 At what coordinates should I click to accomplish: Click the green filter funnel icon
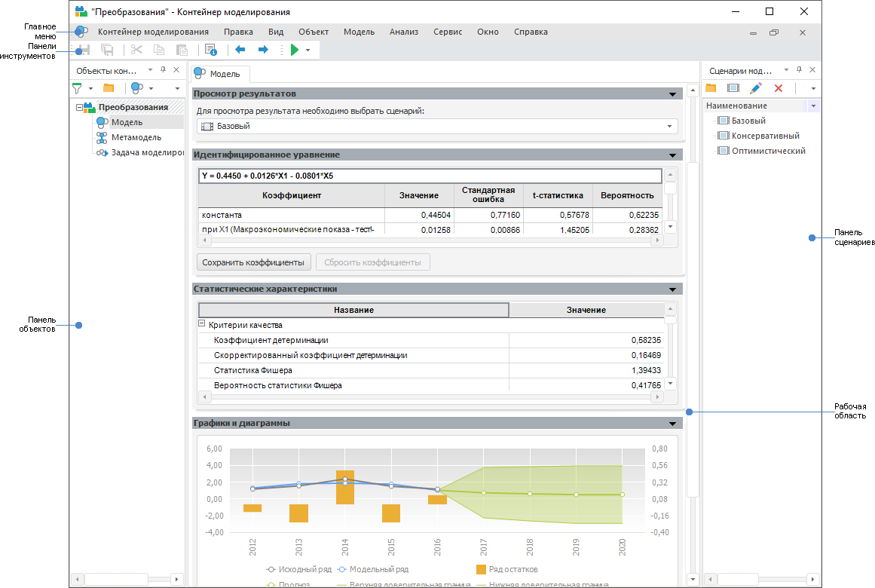(77, 88)
